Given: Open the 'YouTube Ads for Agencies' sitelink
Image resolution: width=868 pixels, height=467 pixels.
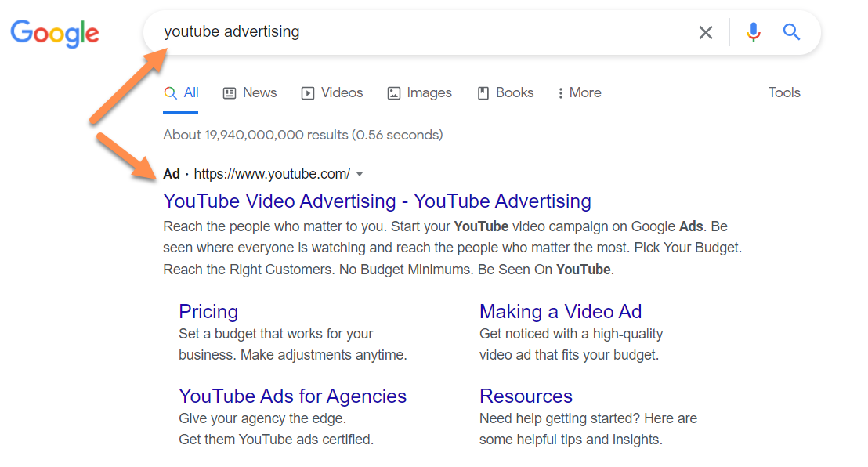Looking at the screenshot, I should (x=292, y=396).
